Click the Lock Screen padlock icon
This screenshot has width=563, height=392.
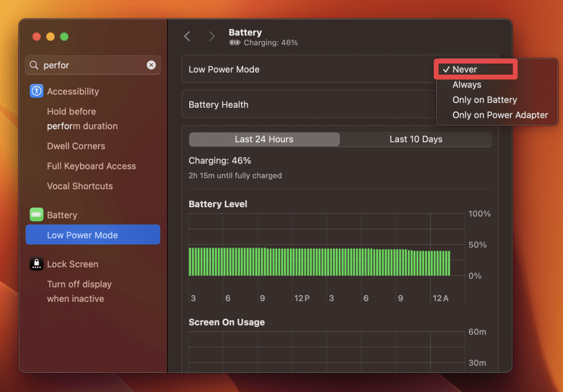(36, 264)
